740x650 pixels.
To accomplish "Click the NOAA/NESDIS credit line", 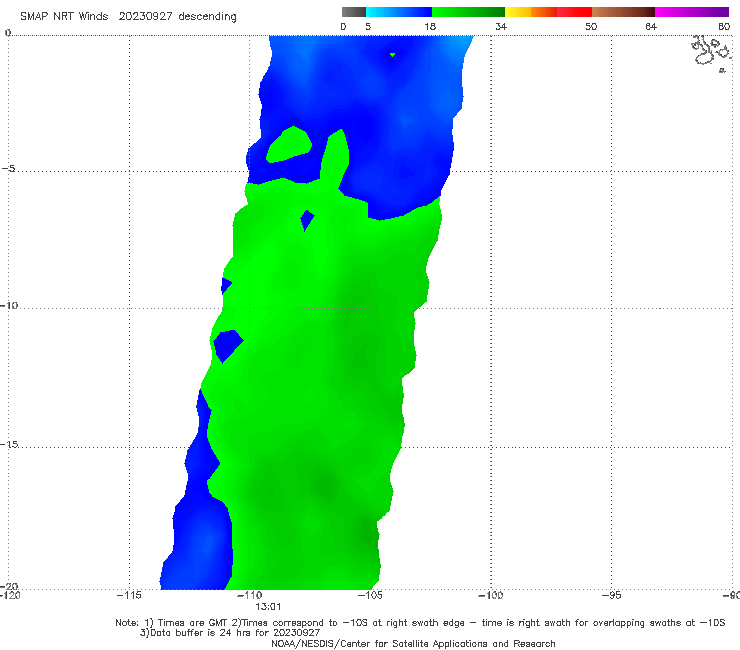I will 413,643.
